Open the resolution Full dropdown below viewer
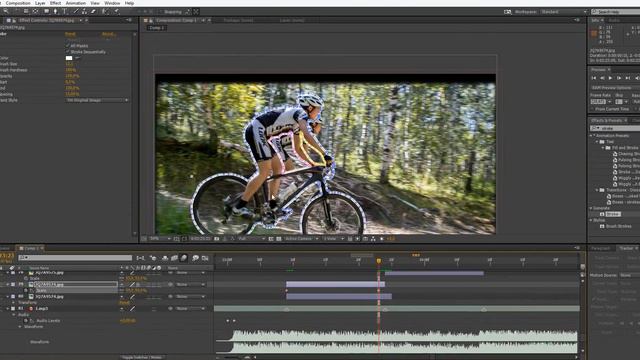640x360 pixels. click(251, 239)
